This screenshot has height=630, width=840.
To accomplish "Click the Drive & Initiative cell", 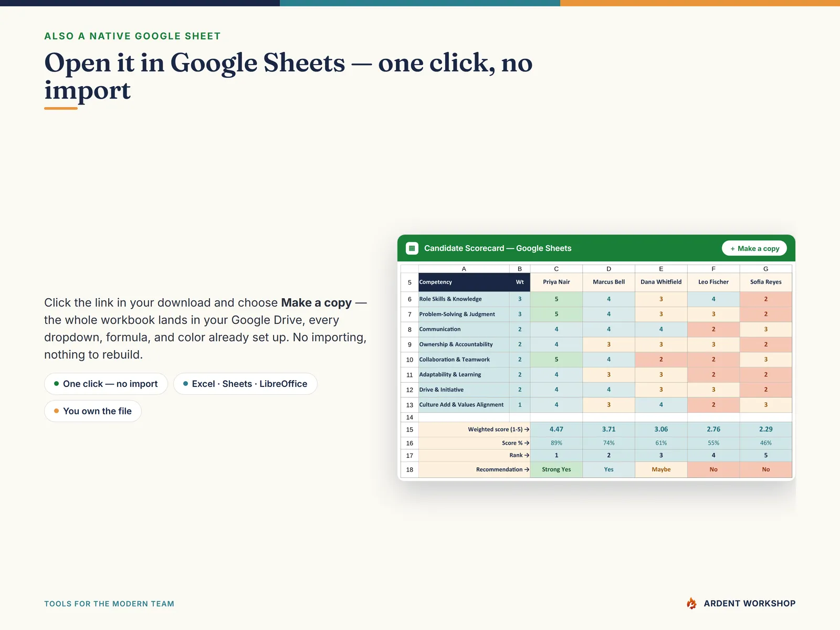I will point(464,390).
